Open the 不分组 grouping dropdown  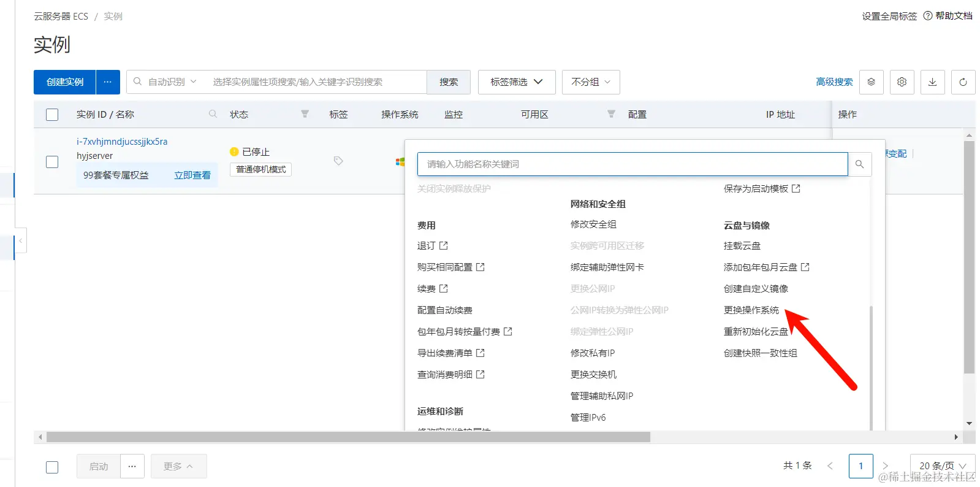[x=591, y=82]
